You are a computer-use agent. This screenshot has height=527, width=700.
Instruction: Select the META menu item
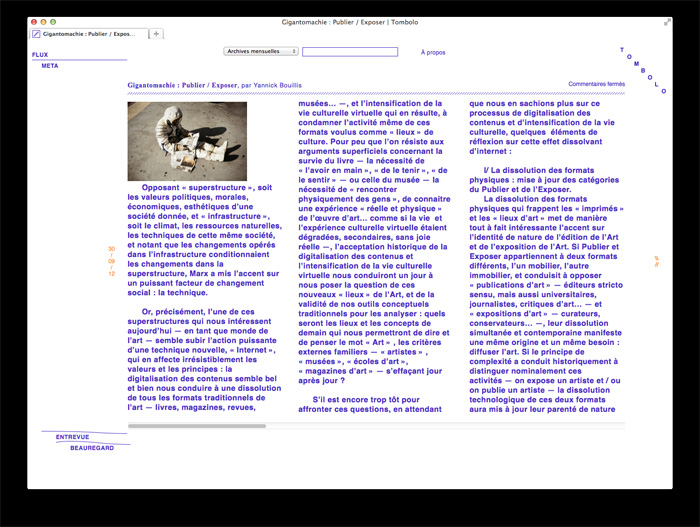tap(50, 66)
